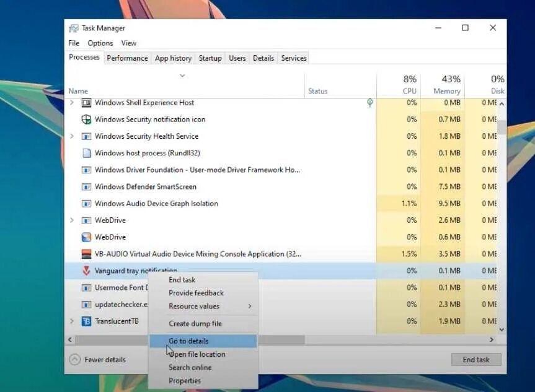Switch to the Performance tab
The width and height of the screenshot is (535, 392).
pos(127,58)
